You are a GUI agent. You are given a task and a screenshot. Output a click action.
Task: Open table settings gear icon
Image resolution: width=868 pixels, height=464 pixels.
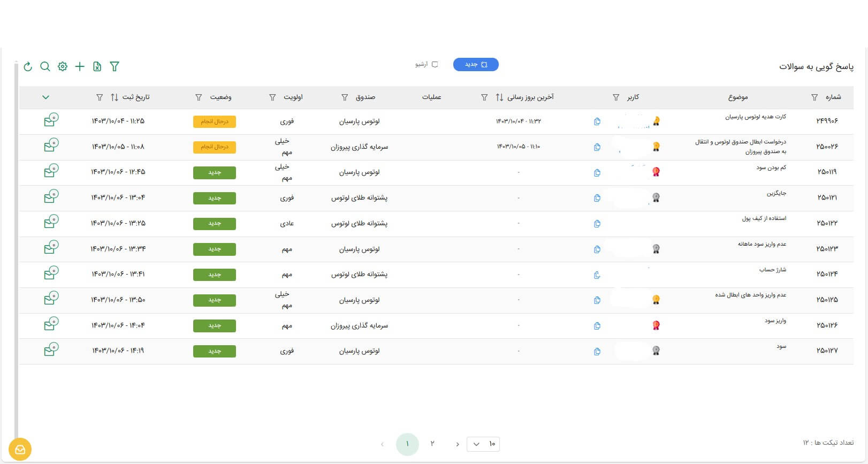pos(63,66)
